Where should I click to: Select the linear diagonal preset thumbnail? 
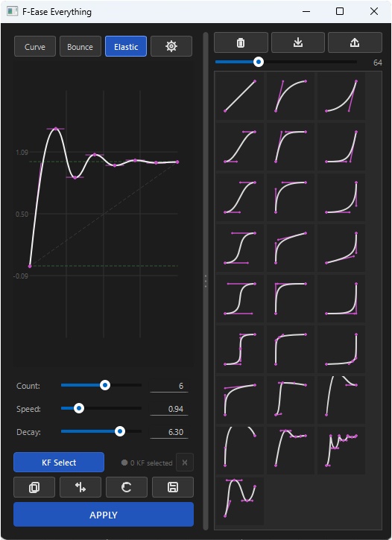(240, 96)
